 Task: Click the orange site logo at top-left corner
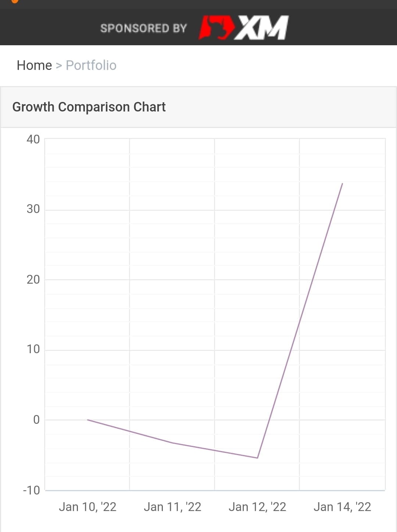(15, 1)
